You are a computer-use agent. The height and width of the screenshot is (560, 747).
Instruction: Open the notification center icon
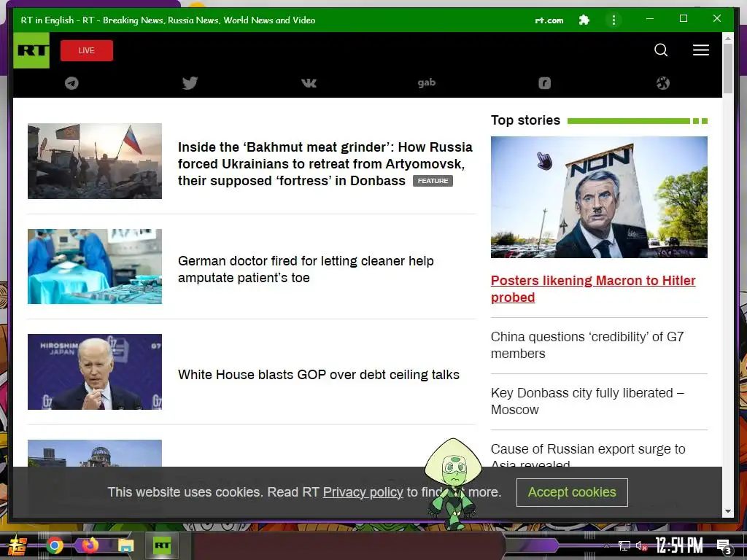point(724,547)
